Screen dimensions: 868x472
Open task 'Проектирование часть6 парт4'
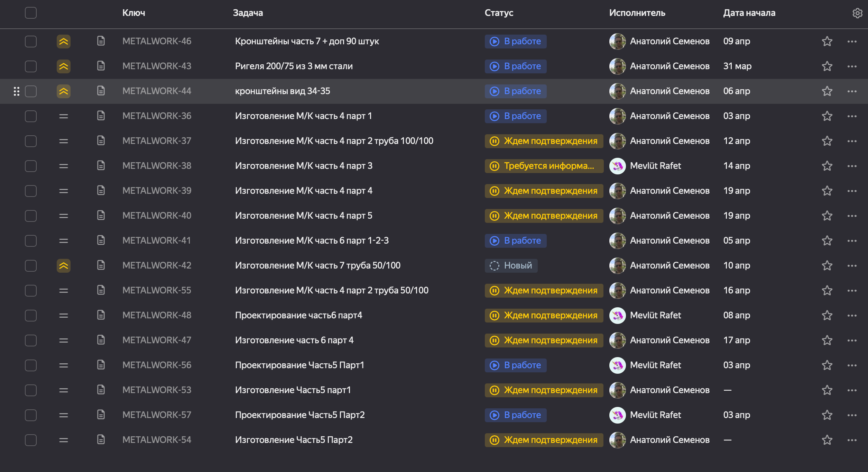[x=298, y=316]
